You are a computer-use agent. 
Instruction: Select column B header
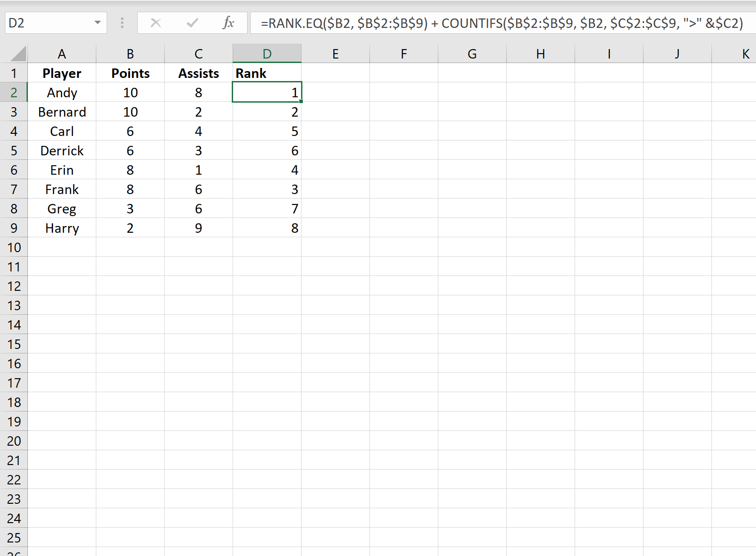130,54
